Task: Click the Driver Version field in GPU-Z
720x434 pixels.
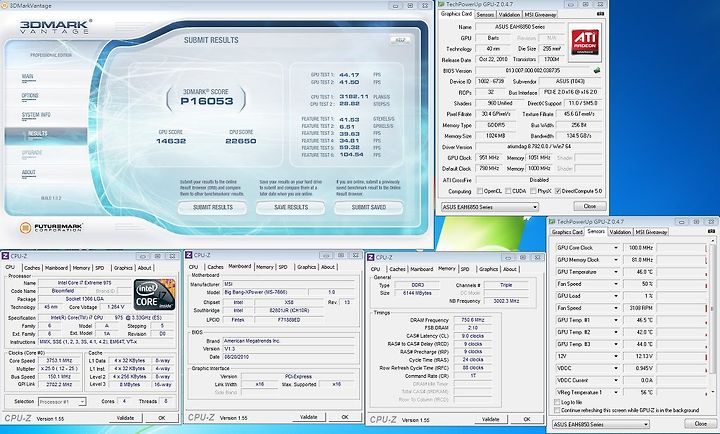Action: (x=538, y=147)
